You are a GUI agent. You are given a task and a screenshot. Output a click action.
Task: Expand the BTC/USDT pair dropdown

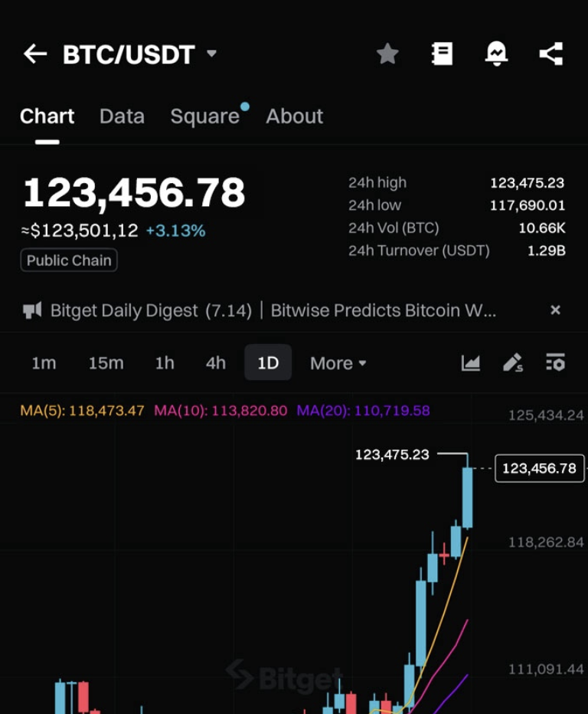coord(212,54)
